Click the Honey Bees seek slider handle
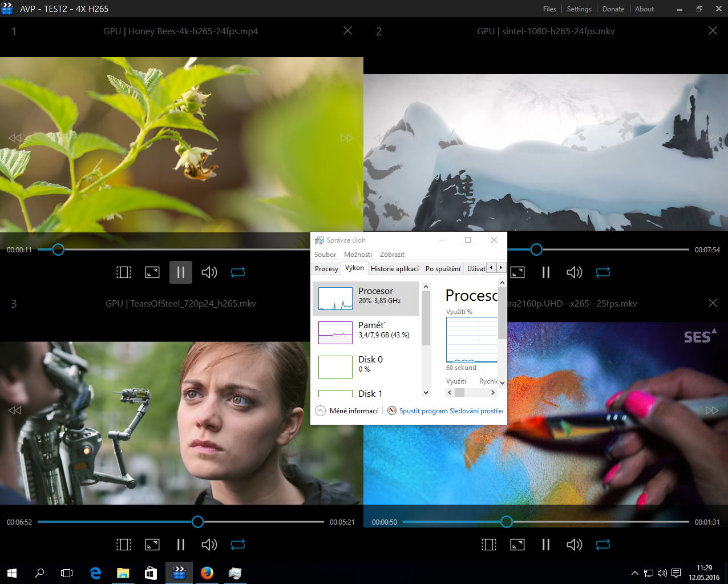728x584 pixels. click(x=58, y=249)
